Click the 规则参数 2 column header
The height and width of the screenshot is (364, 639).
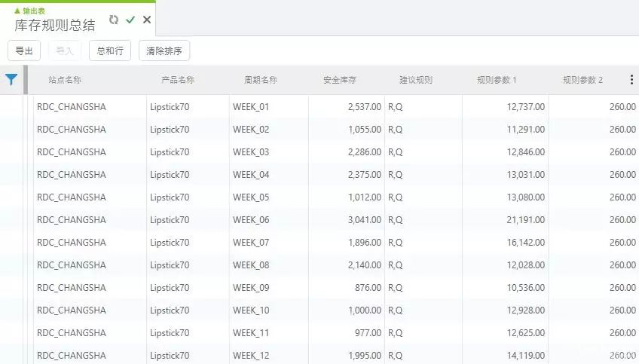click(x=582, y=80)
